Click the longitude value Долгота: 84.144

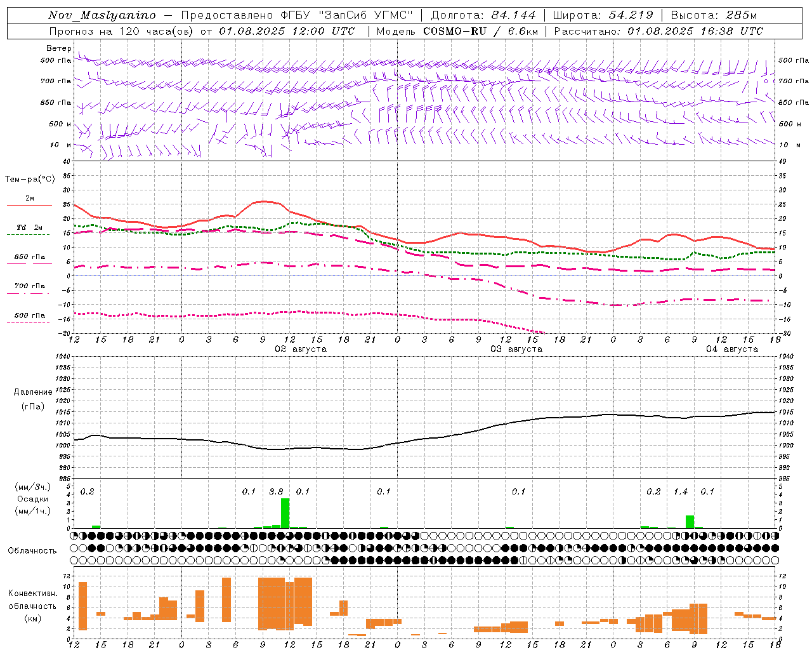coord(483,15)
